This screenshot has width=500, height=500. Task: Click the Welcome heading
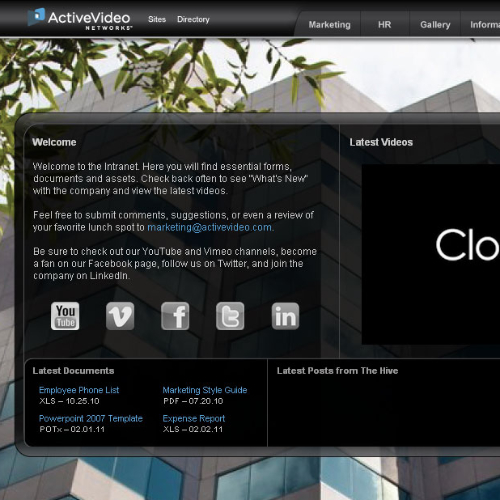pyautogui.click(x=54, y=142)
